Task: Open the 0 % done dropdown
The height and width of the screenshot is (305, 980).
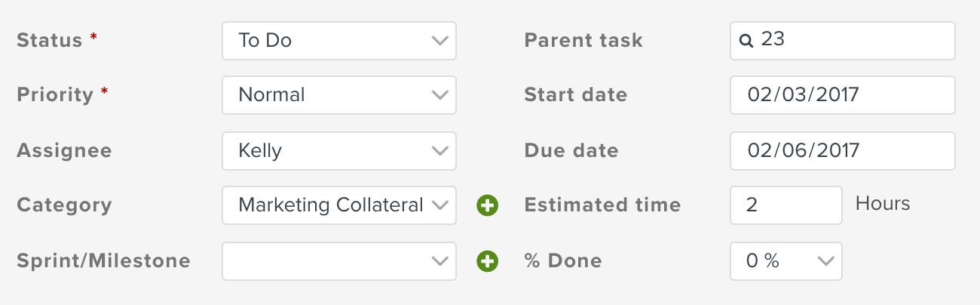Action: (x=786, y=261)
